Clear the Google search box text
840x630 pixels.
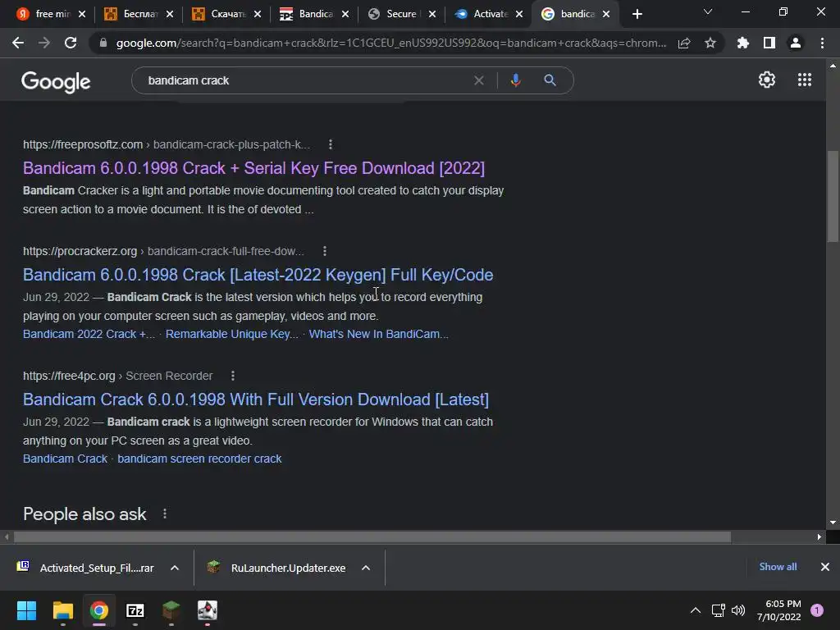[x=479, y=80]
